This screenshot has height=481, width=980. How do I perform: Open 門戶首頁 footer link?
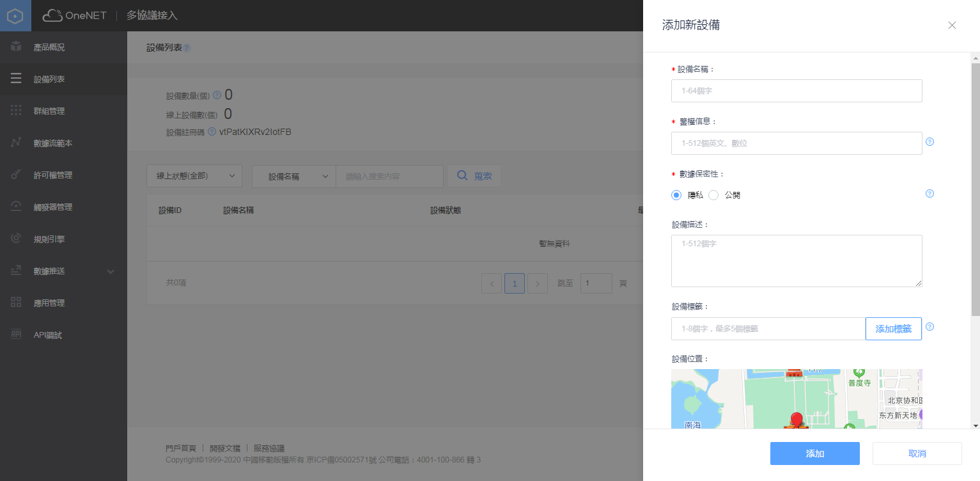(x=180, y=448)
